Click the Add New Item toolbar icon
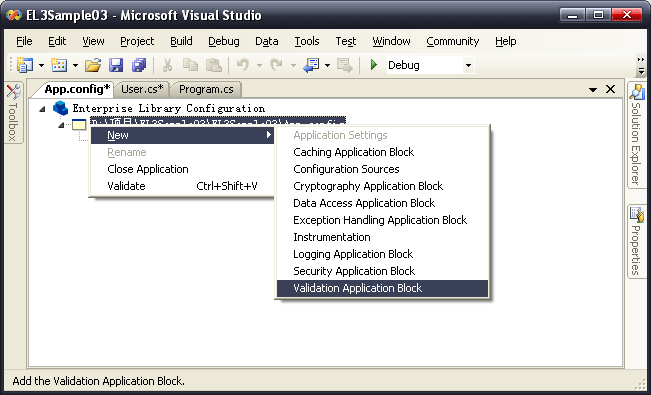 tap(59, 65)
